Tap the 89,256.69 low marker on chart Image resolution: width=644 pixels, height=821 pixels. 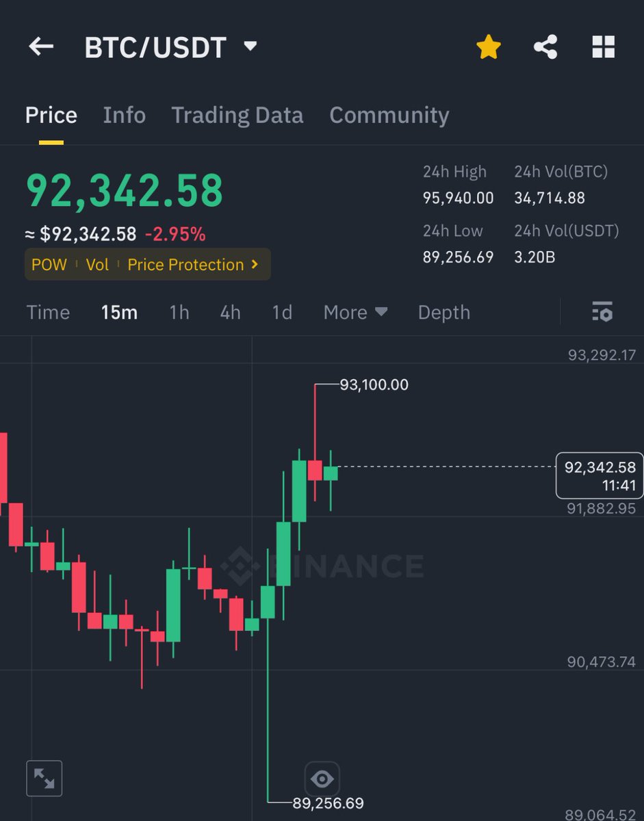[328, 803]
